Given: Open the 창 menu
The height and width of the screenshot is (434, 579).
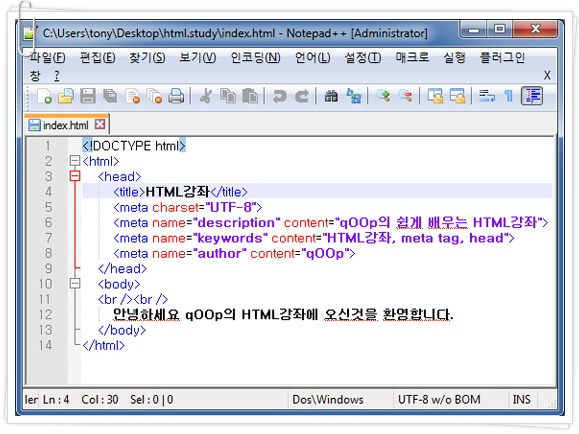Looking at the screenshot, I should [35, 76].
